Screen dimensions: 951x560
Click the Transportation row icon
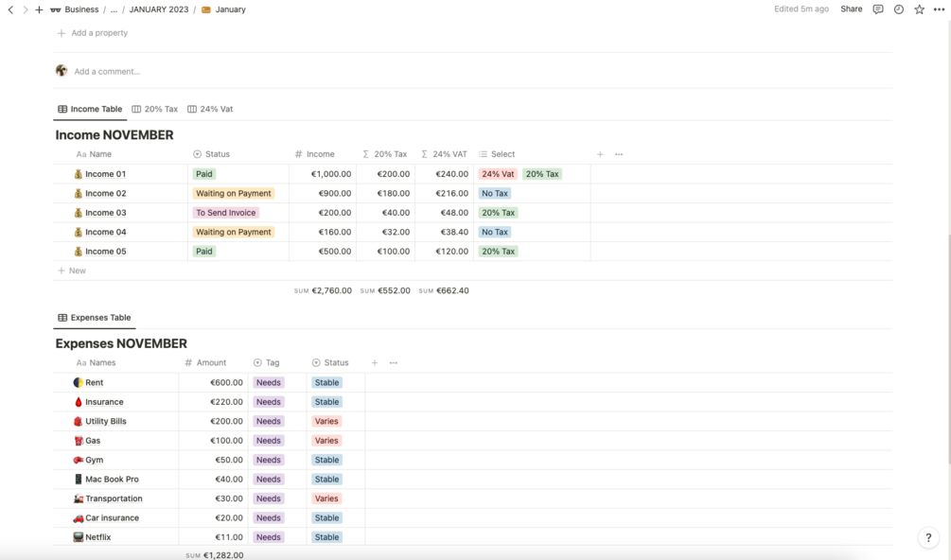point(79,499)
